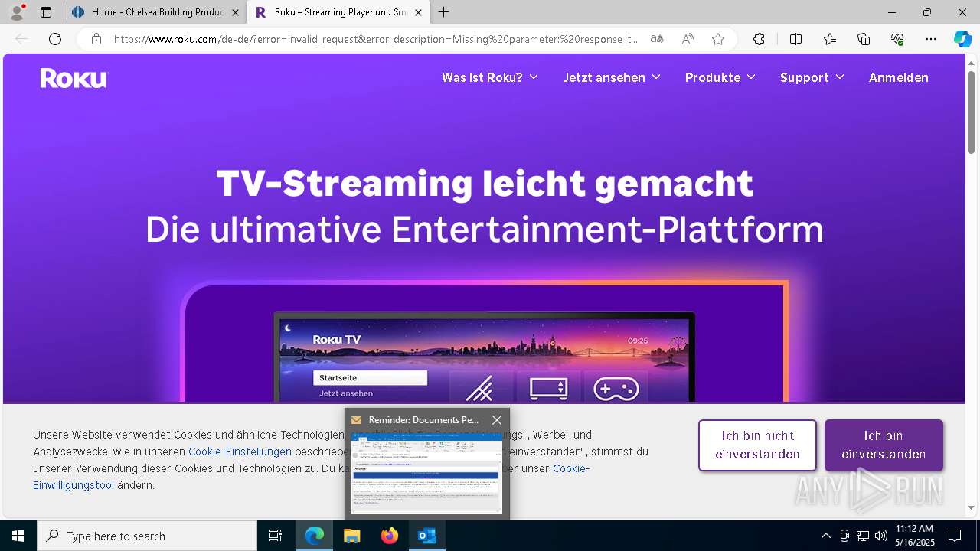Open the Windows Start menu
This screenshot has width=980, height=551.
(18, 536)
